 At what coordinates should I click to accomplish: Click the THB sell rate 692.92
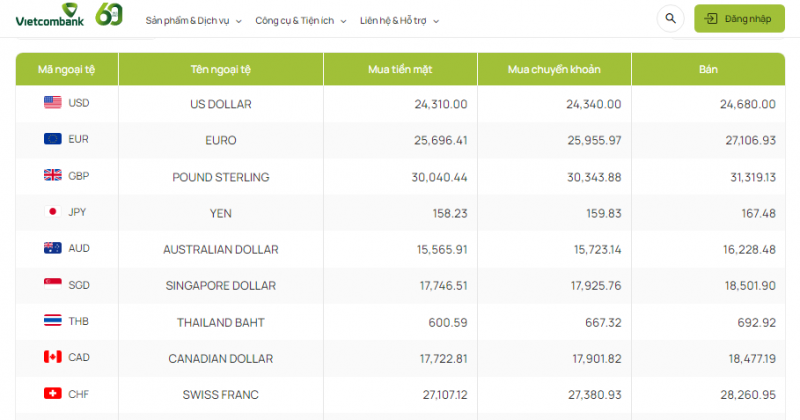(x=757, y=323)
